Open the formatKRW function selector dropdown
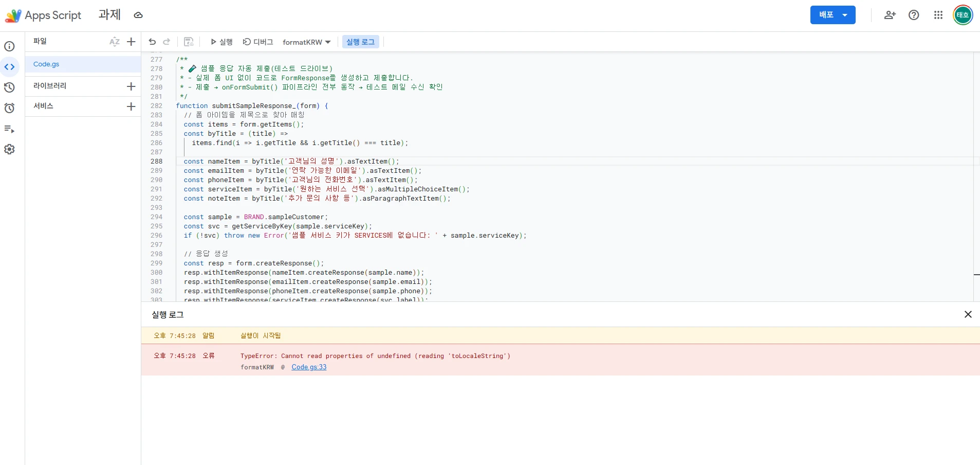 [x=306, y=42]
